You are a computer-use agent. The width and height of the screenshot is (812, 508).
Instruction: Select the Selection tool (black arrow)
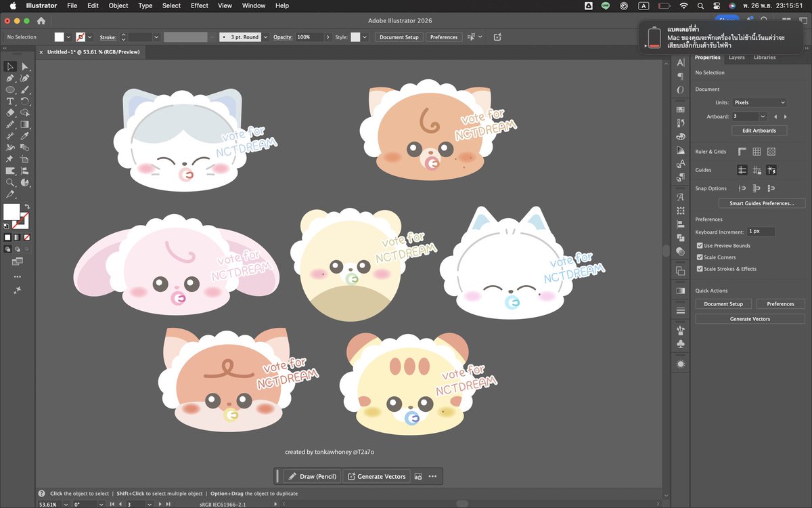click(x=10, y=66)
